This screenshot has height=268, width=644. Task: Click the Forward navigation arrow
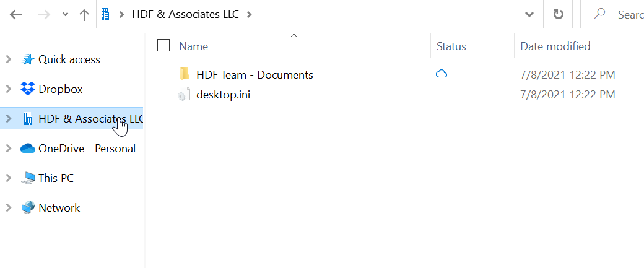[43, 15]
